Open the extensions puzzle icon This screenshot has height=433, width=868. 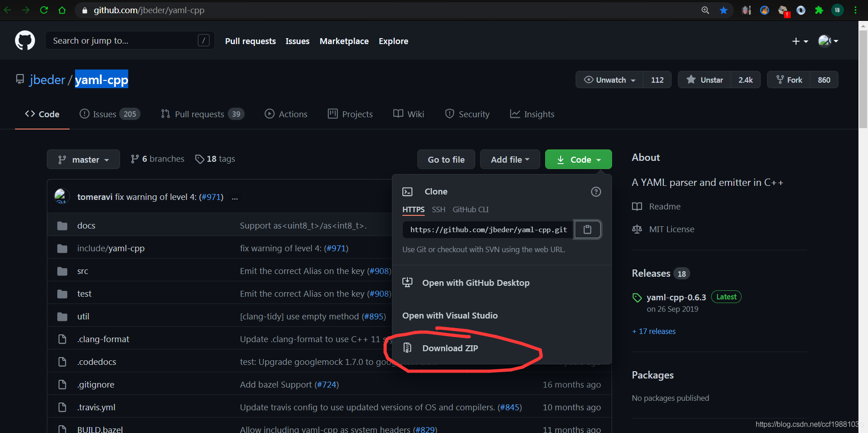(819, 10)
